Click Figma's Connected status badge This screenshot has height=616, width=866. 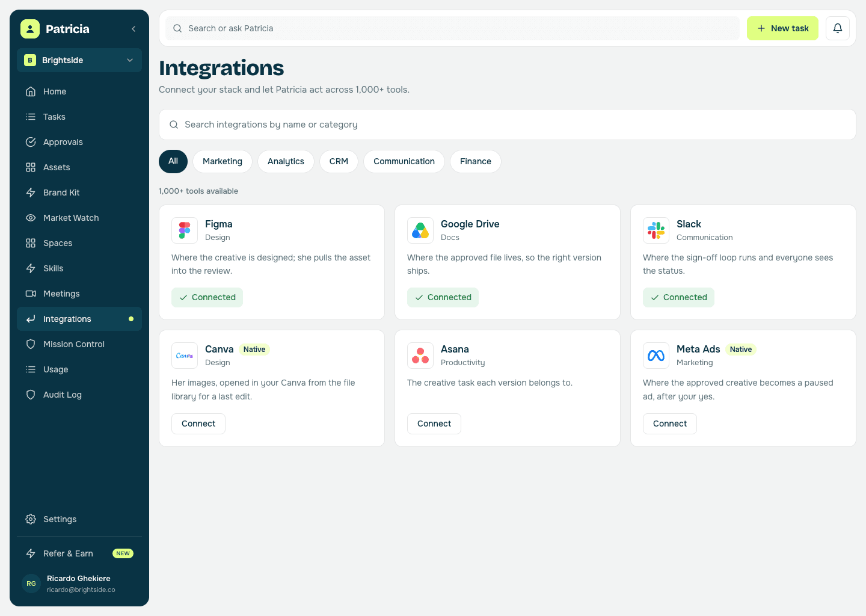point(207,297)
